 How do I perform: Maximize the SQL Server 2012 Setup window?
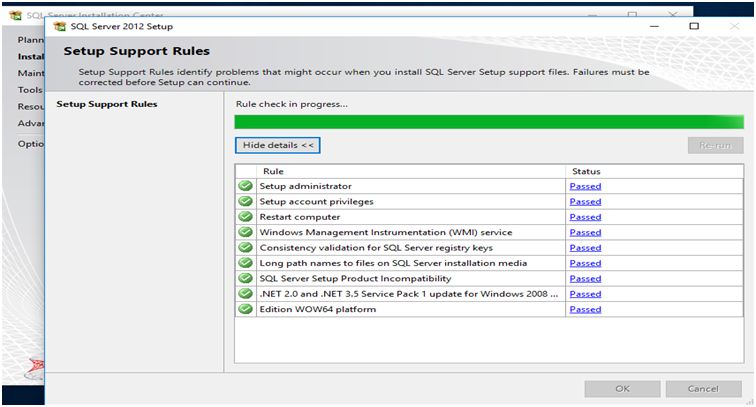point(694,26)
